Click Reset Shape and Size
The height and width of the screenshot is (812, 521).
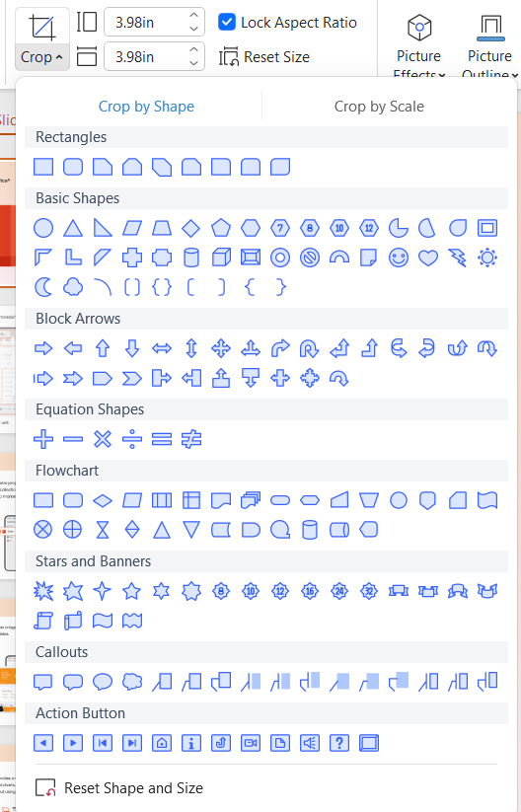[x=119, y=787]
